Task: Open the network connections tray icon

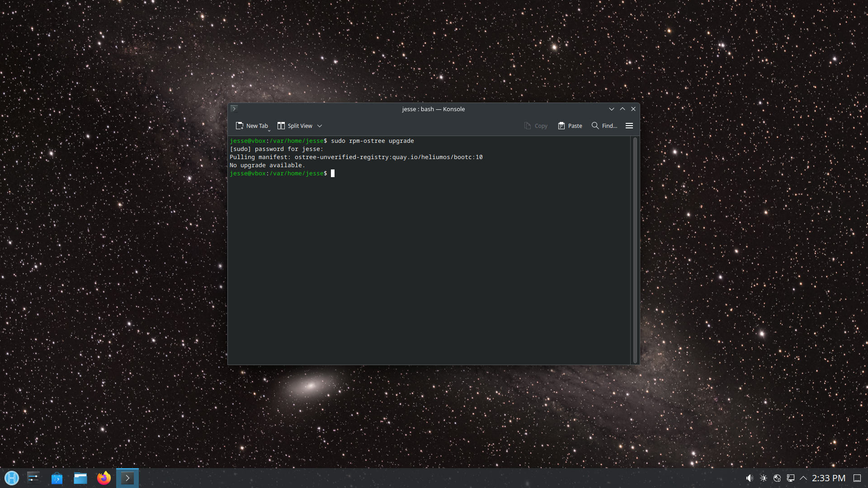Action: tap(791, 478)
